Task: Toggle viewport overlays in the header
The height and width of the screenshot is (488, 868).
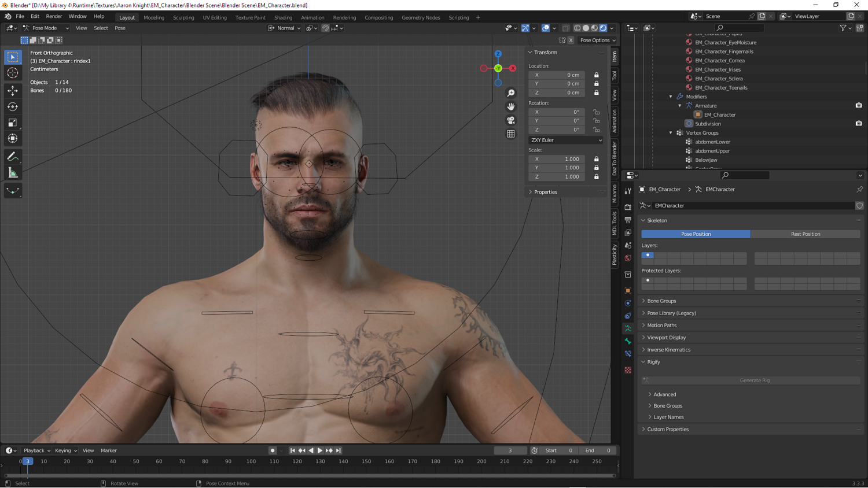Action: click(546, 28)
